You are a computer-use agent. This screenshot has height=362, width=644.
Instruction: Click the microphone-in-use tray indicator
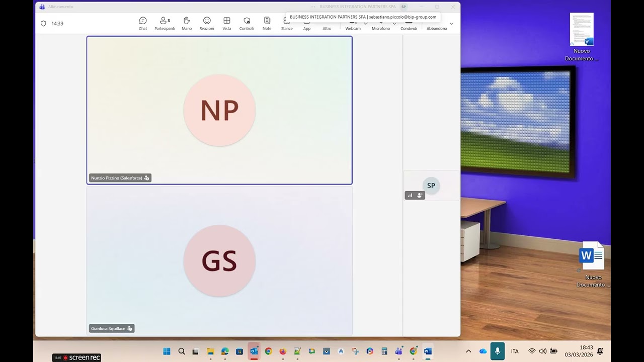click(x=498, y=351)
